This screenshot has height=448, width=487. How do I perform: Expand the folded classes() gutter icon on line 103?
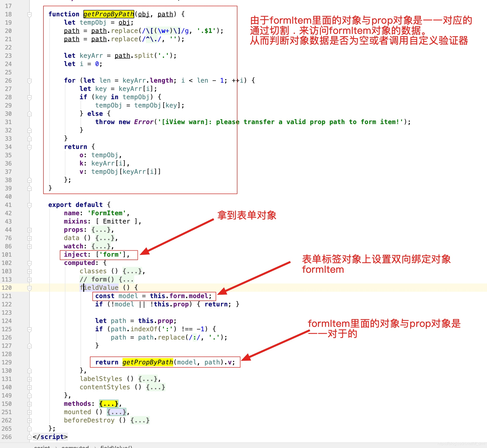click(x=30, y=271)
